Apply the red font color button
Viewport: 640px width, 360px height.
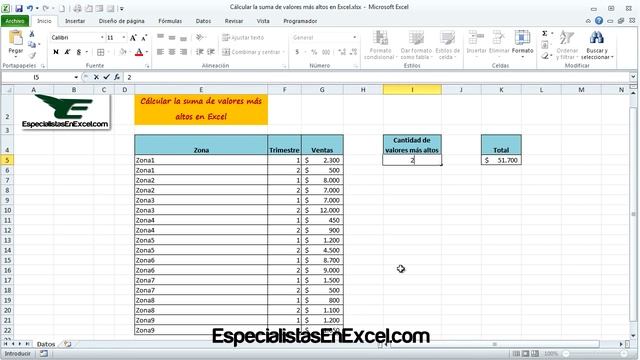139,52
